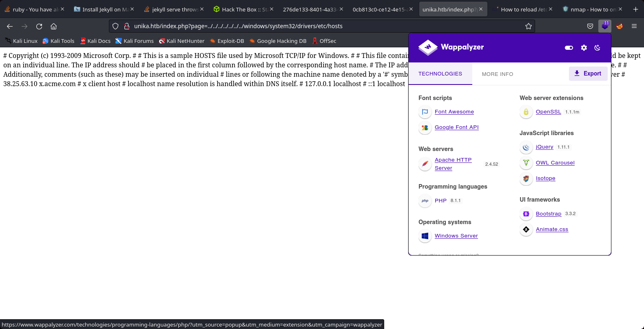Viewport: 644px width, 329px height.
Task: Follow the Animate.css link
Action: click(552, 229)
